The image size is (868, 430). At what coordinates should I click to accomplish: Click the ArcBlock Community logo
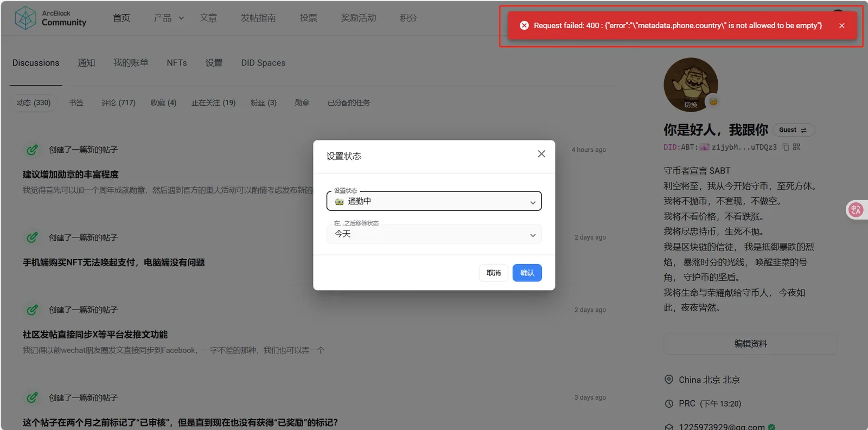tap(50, 18)
